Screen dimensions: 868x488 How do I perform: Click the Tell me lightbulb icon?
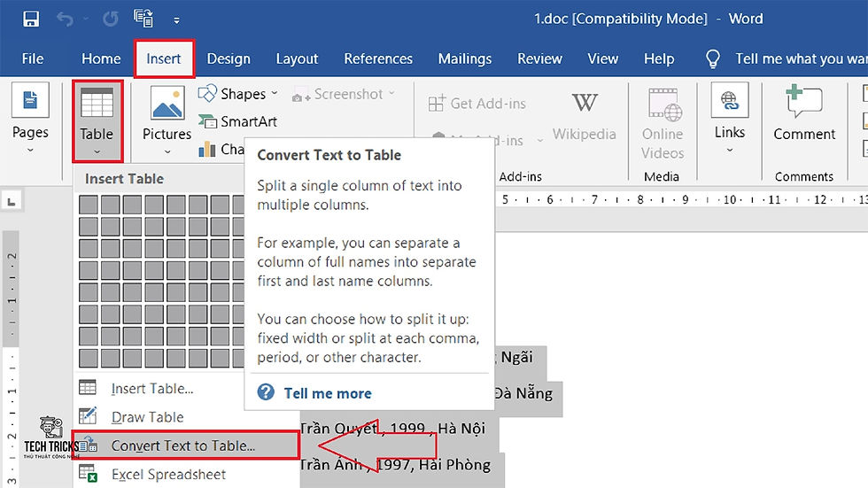point(713,58)
